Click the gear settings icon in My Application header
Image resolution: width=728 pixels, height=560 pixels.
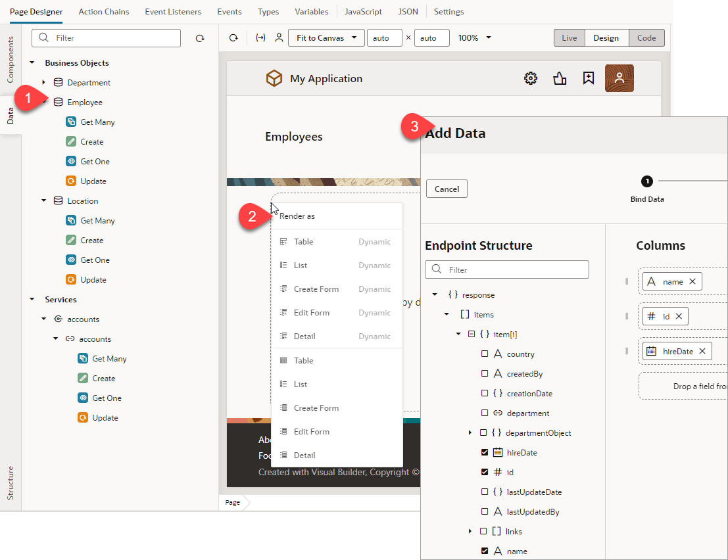(531, 78)
